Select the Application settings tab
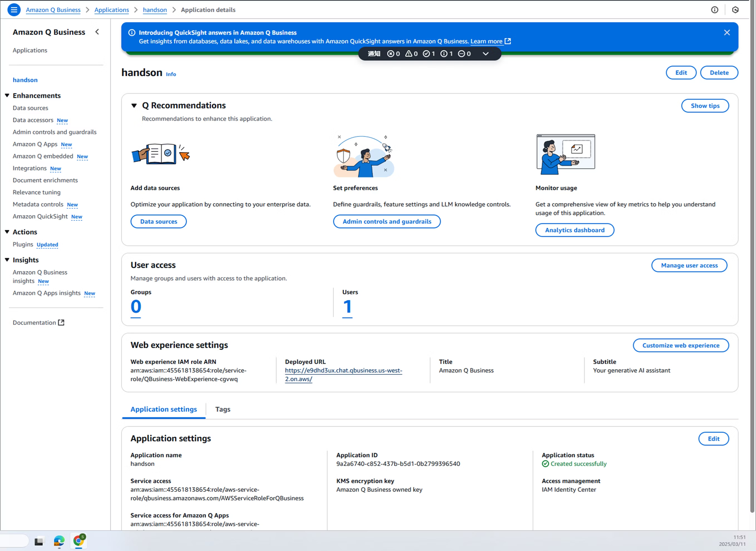The height and width of the screenshot is (551, 756). click(x=164, y=409)
